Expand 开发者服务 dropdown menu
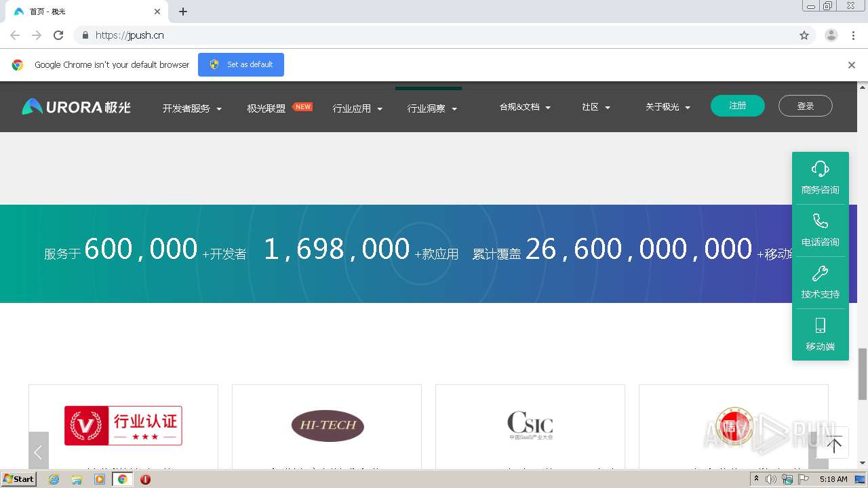 pyautogui.click(x=192, y=108)
